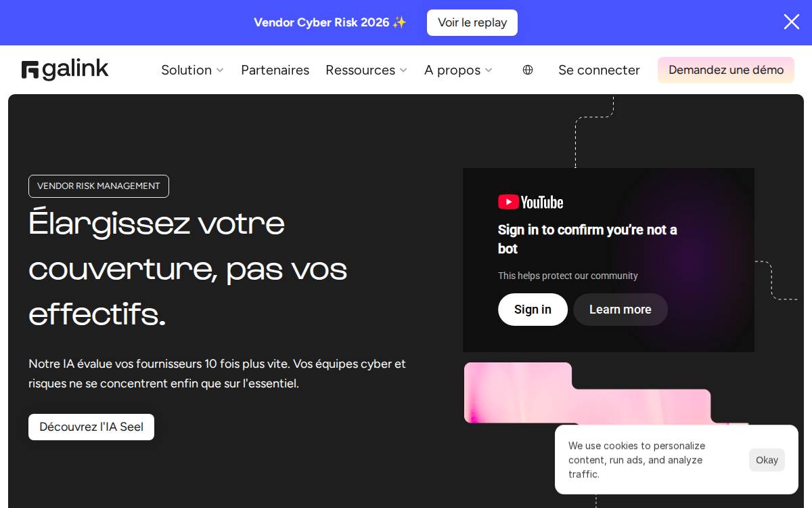Viewport: 812px width, 508px height.
Task: Expand the Ressources menu
Action: (x=366, y=70)
